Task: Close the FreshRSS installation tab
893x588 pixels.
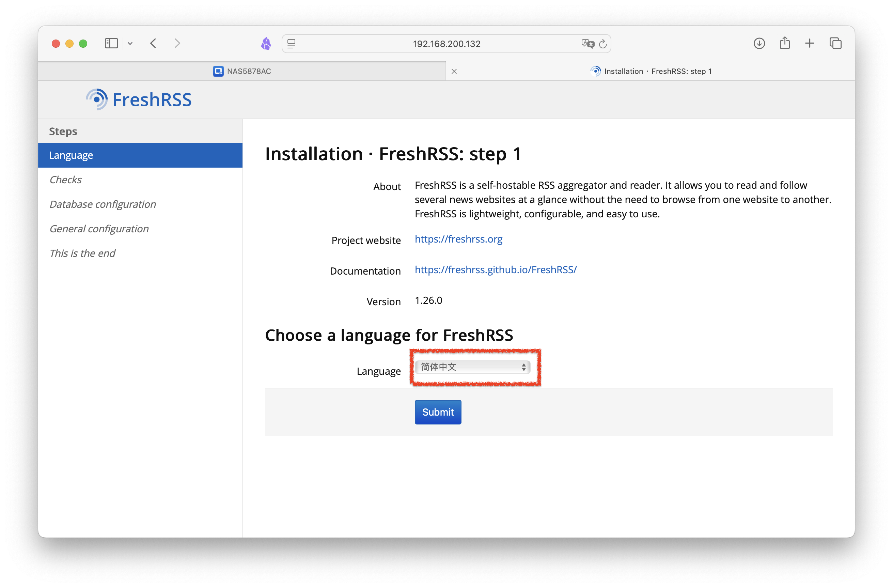Action: click(x=454, y=71)
